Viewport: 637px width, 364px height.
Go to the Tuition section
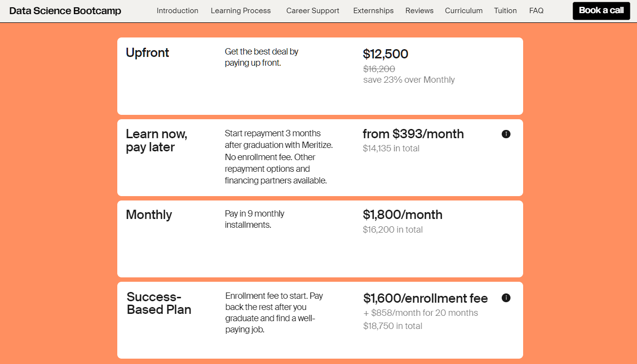pos(505,10)
